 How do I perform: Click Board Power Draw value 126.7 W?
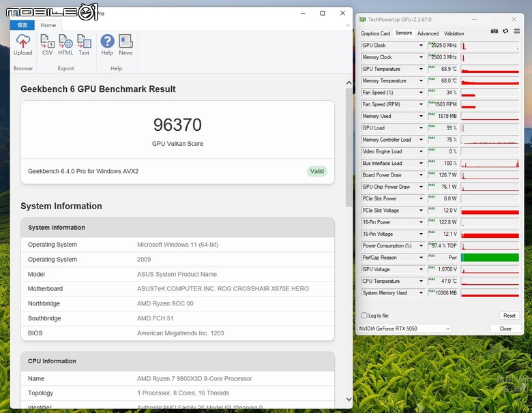(x=443, y=175)
